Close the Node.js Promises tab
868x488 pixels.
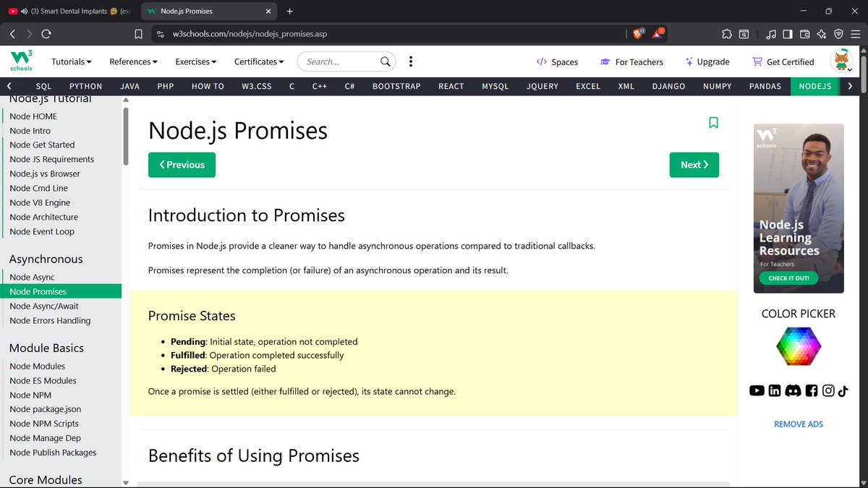click(x=269, y=12)
